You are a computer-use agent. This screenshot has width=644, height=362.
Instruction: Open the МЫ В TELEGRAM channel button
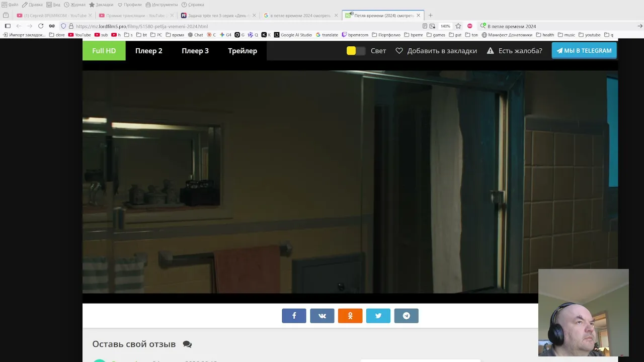pyautogui.click(x=584, y=51)
